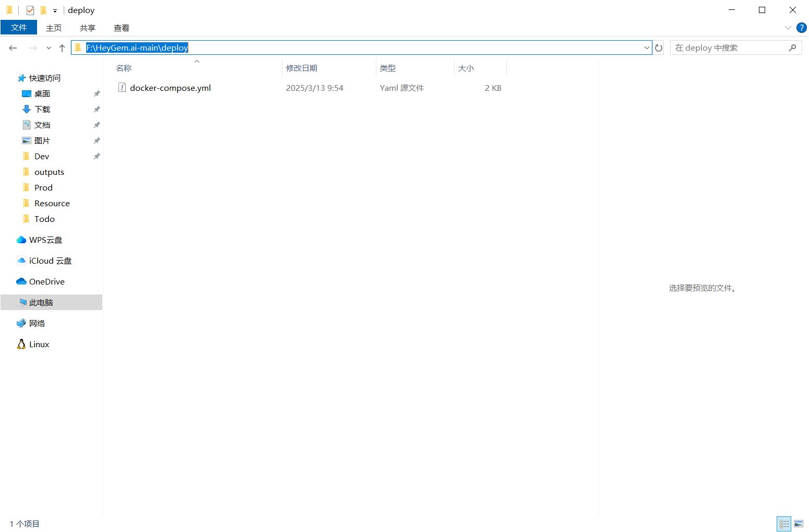Open the Prod folder shortcut
Screen dimensions: 809x532
click(x=43, y=187)
